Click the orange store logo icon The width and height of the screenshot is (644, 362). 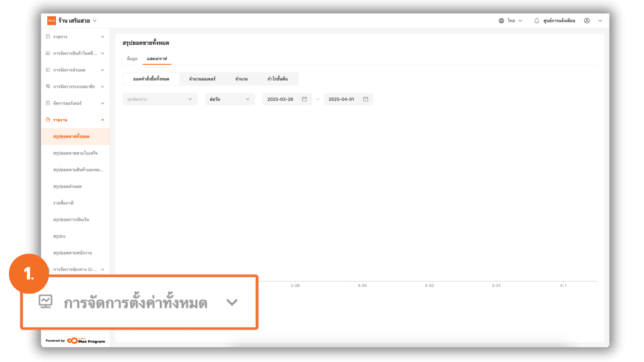(52, 21)
